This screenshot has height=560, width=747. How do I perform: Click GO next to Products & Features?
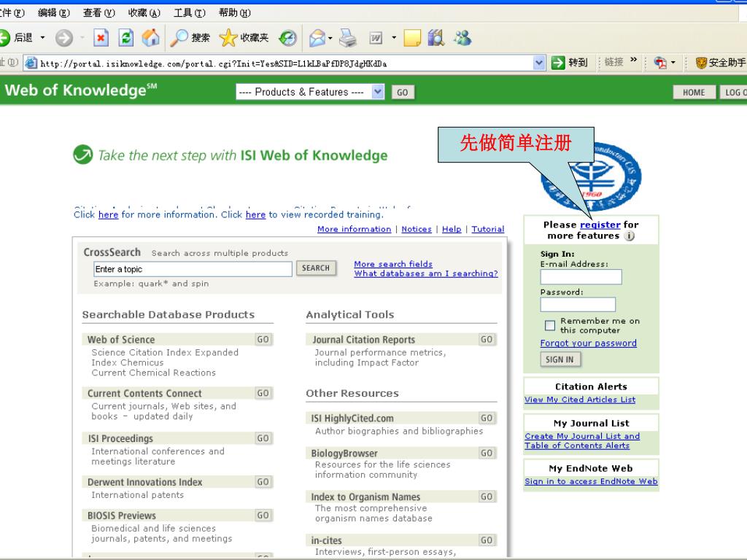pos(403,93)
